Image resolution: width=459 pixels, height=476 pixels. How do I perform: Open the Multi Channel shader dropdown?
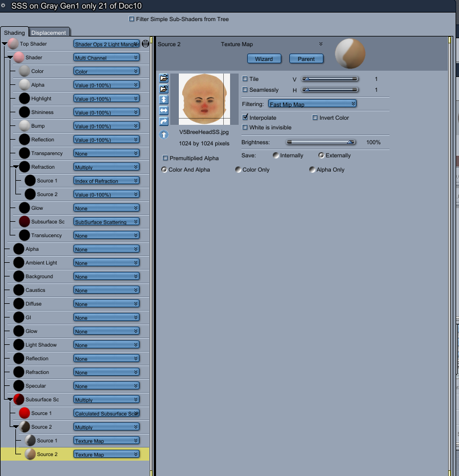[x=106, y=58]
